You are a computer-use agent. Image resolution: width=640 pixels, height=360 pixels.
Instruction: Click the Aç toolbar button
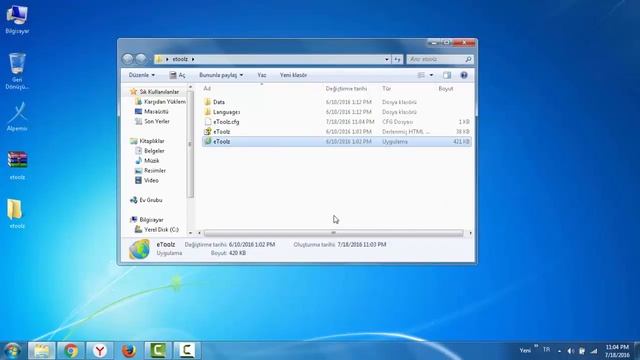(x=178, y=75)
